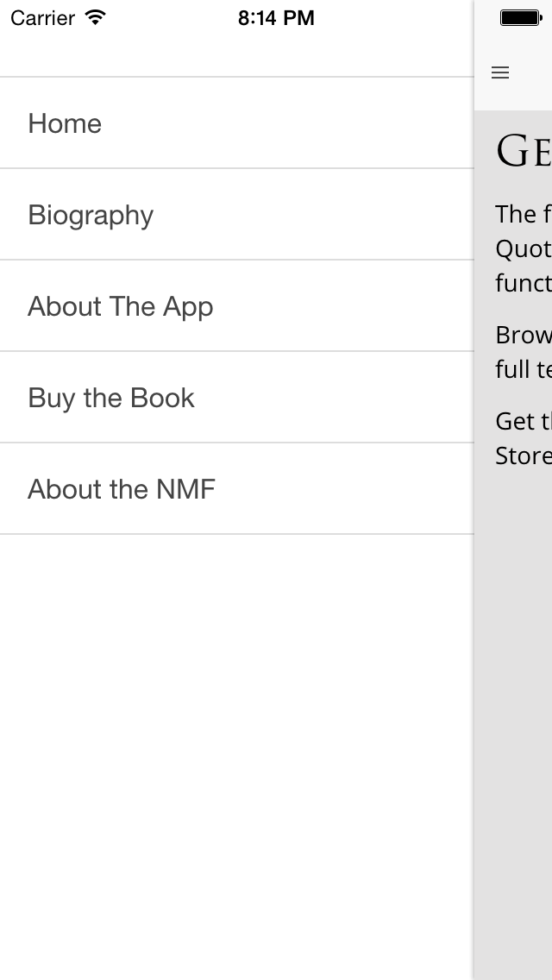
Task: Tap the Carrier label in status bar
Action: [x=42, y=18]
